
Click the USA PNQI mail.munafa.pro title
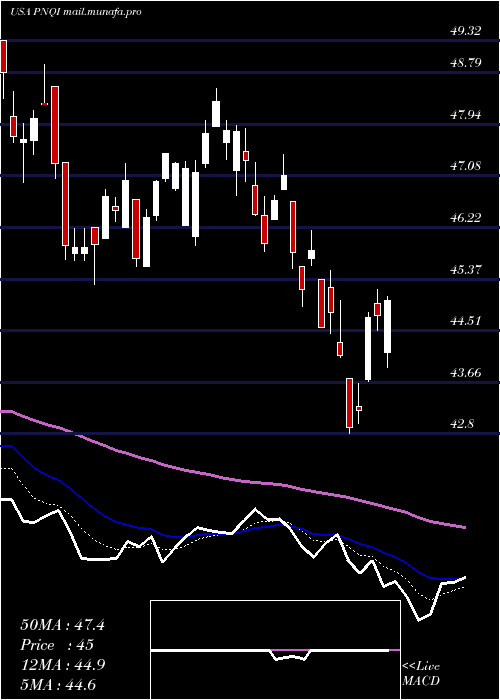(x=76, y=12)
